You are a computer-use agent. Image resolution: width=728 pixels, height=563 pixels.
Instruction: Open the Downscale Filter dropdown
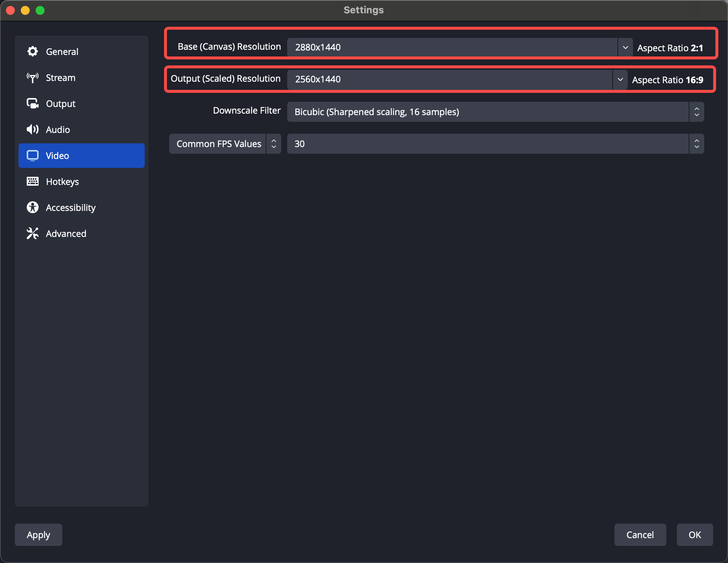[x=495, y=112]
